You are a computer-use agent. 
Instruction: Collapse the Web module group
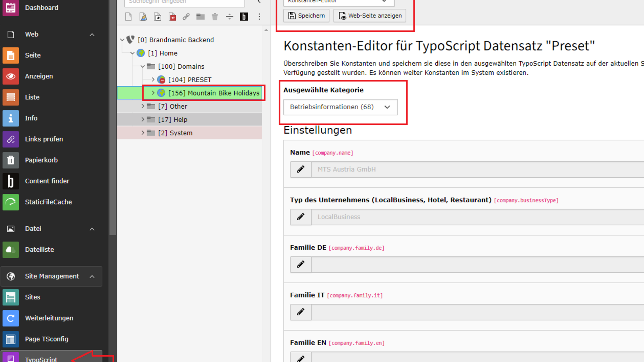coord(92,35)
